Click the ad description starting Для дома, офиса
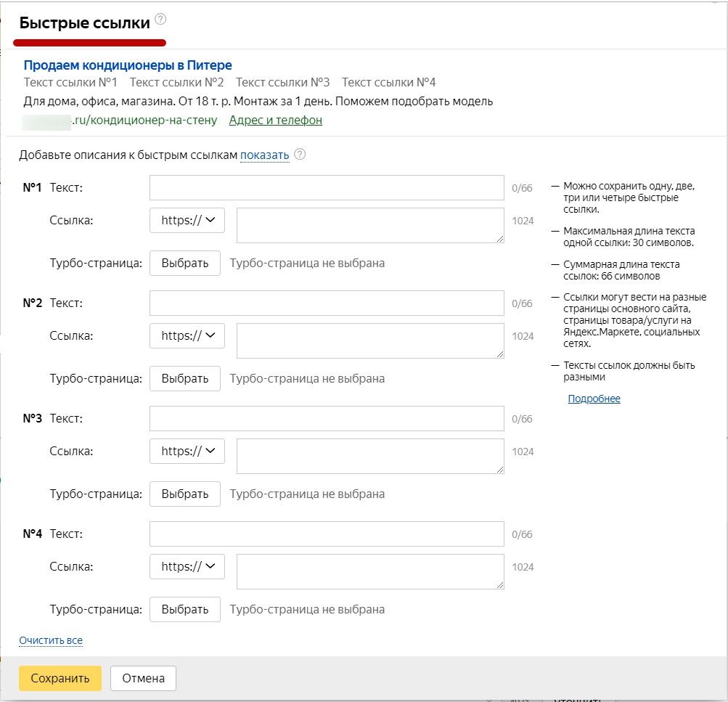728x702 pixels. pos(258,101)
